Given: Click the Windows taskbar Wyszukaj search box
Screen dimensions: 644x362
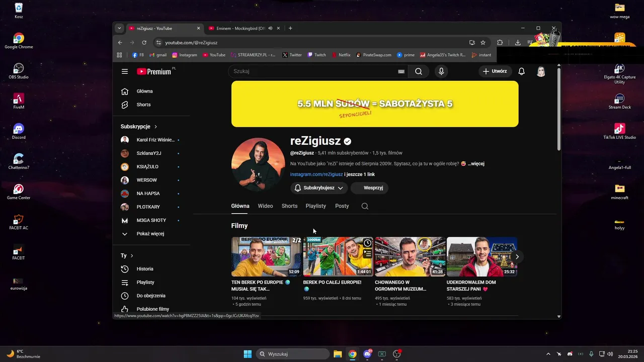Looking at the screenshot, I should [293, 354].
